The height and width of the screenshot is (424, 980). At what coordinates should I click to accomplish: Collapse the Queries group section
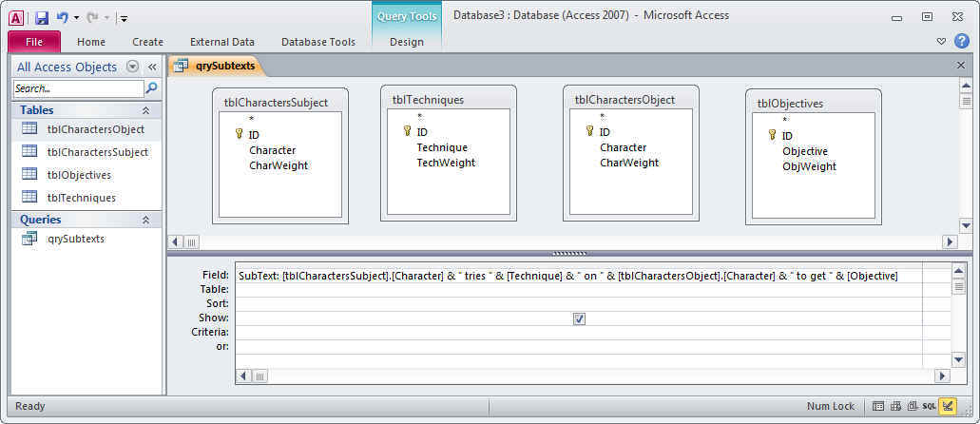[145, 220]
